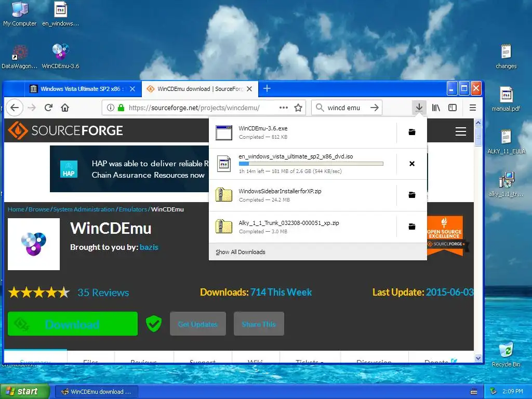
Task: Select the alky_1.1_tr installer desktop icon
Action: pyautogui.click(x=506, y=184)
